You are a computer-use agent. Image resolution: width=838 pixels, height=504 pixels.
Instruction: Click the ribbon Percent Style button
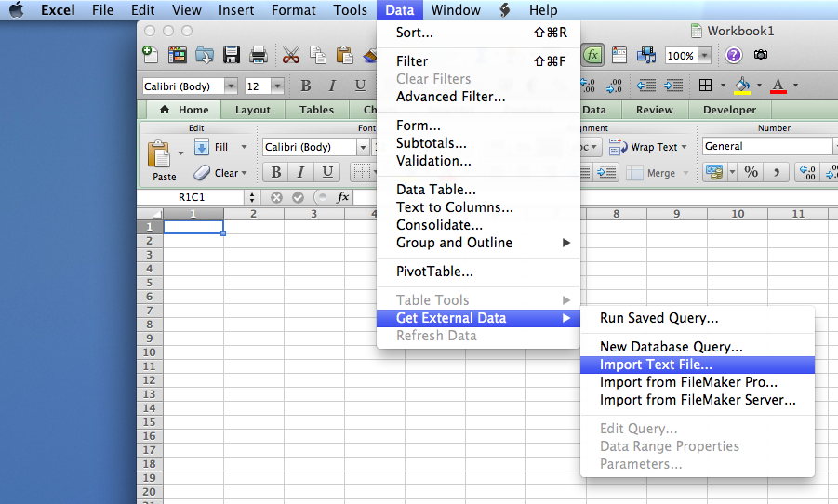click(x=752, y=172)
